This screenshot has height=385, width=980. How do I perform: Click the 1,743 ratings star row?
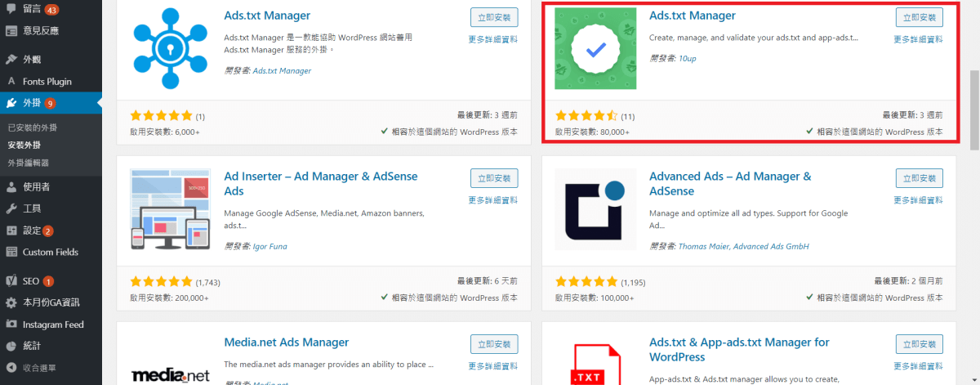(162, 282)
